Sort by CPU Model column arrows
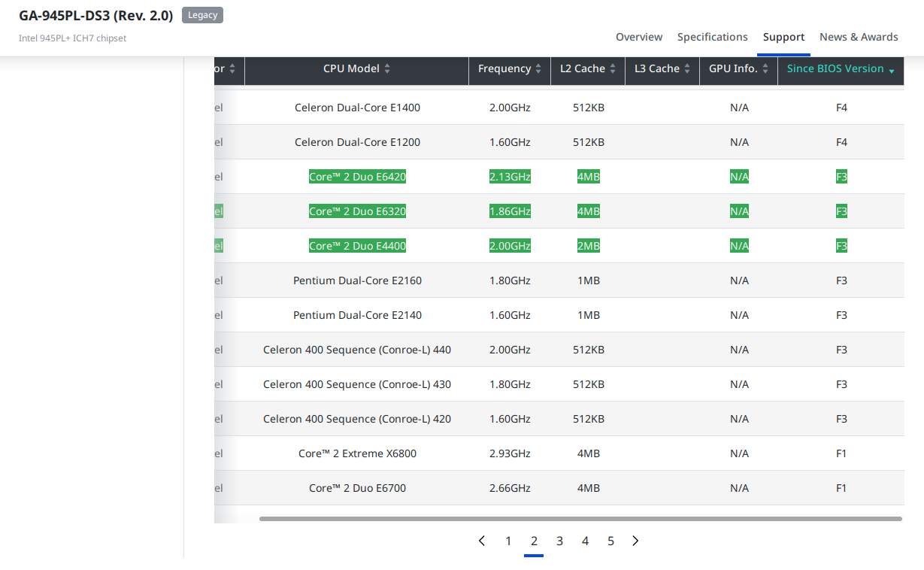The image size is (924, 570). (x=387, y=68)
